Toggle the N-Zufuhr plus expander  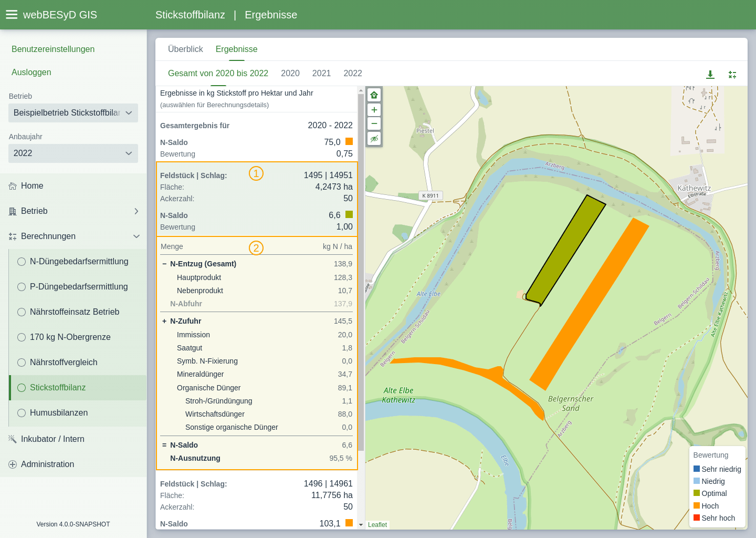[x=164, y=321]
